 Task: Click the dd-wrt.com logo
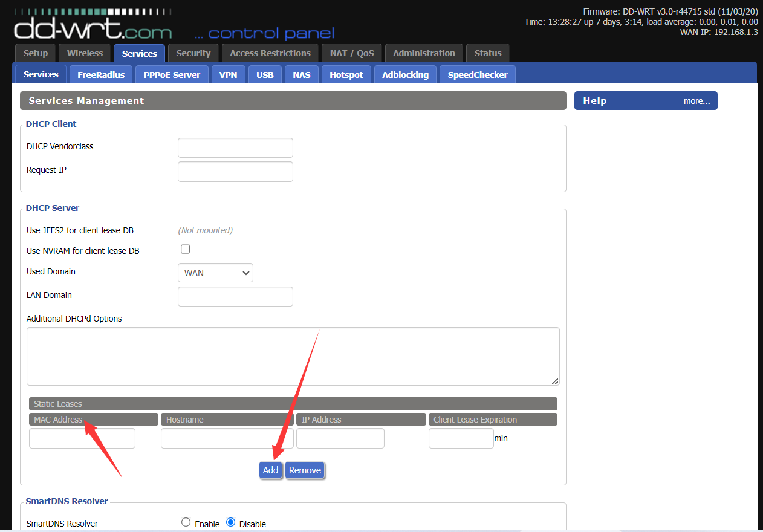pos(93,27)
